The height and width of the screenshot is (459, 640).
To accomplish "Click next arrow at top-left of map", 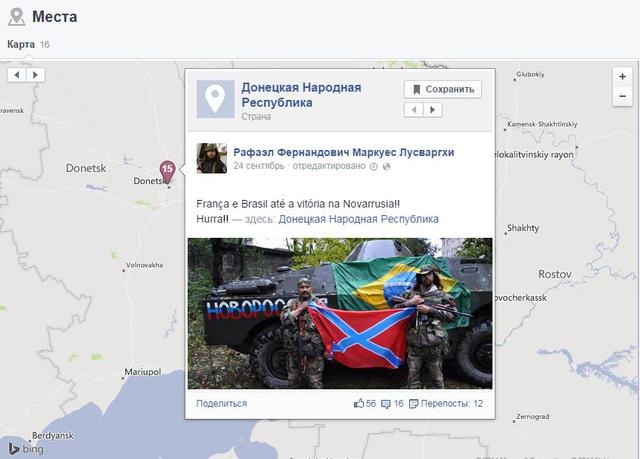I will tap(35, 74).
